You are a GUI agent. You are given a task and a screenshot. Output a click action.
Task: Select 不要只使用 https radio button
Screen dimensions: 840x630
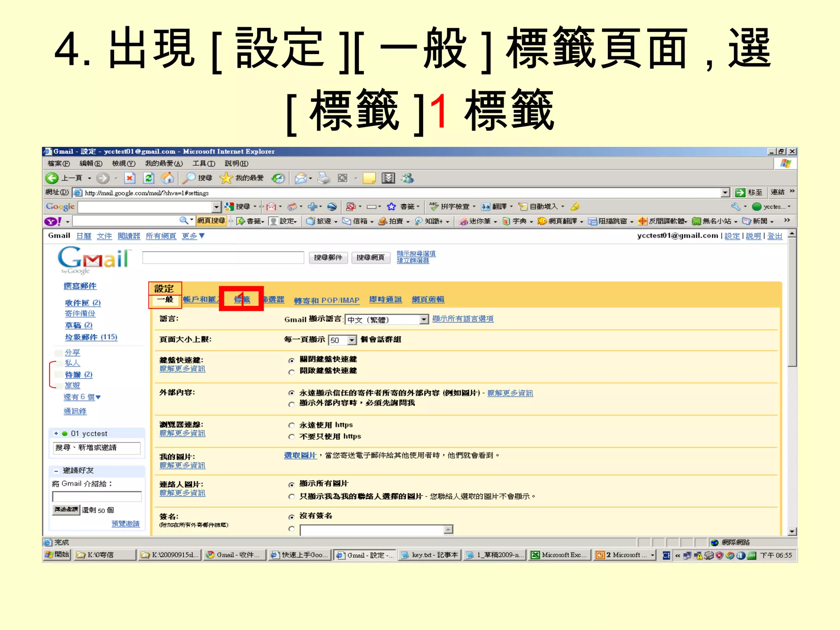coord(292,437)
